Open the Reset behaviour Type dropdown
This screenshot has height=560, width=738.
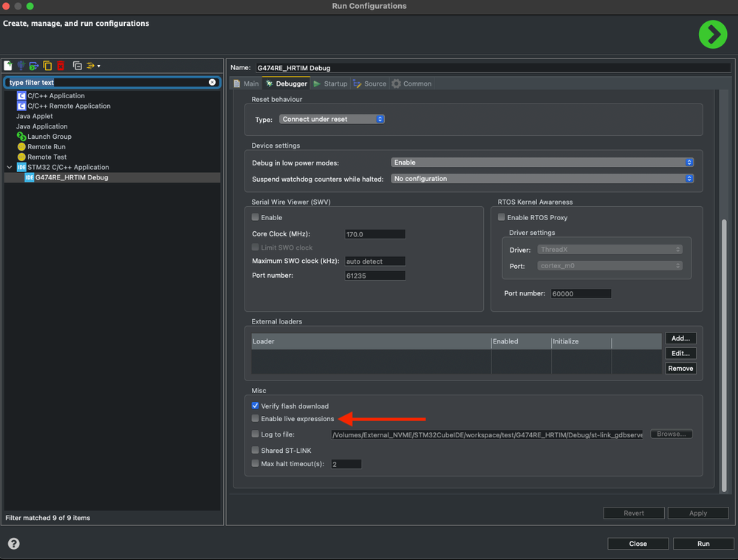[332, 119]
